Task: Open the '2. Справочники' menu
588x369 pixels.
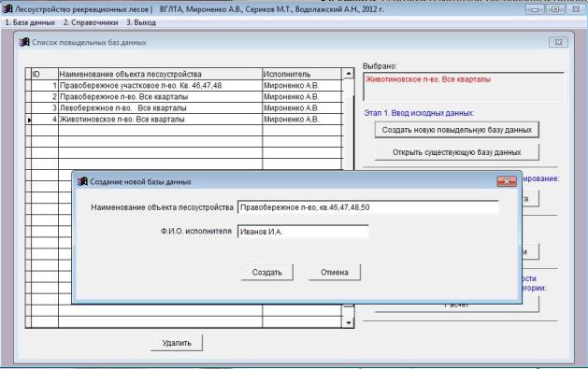Action: [91, 22]
